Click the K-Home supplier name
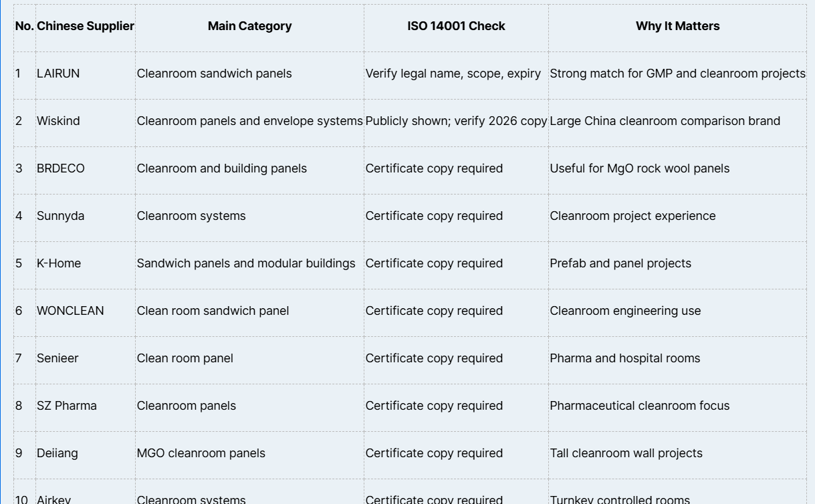Viewport: 815px width, 504px height. coord(59,263)
